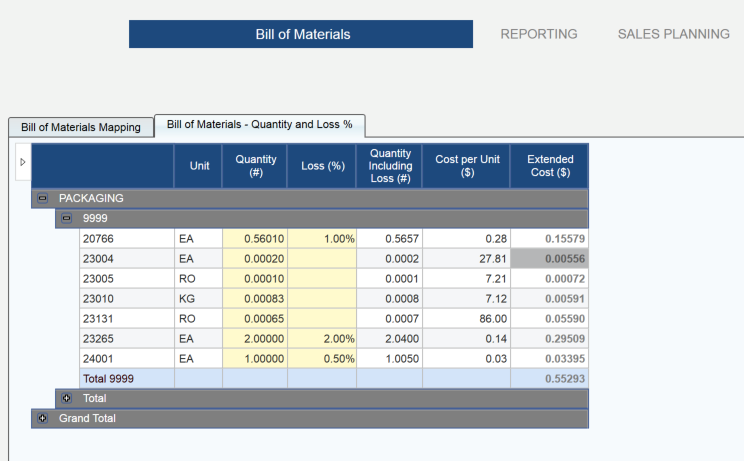Select highlighted extended cost 0.00556 cell
744x461 pixels.
coord(549,259)
